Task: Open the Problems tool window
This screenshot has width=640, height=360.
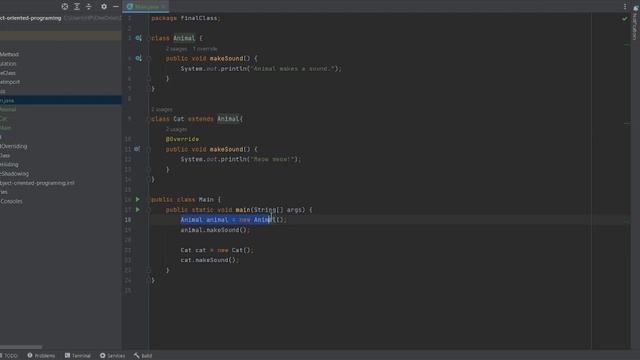Action: coord(41,356)
